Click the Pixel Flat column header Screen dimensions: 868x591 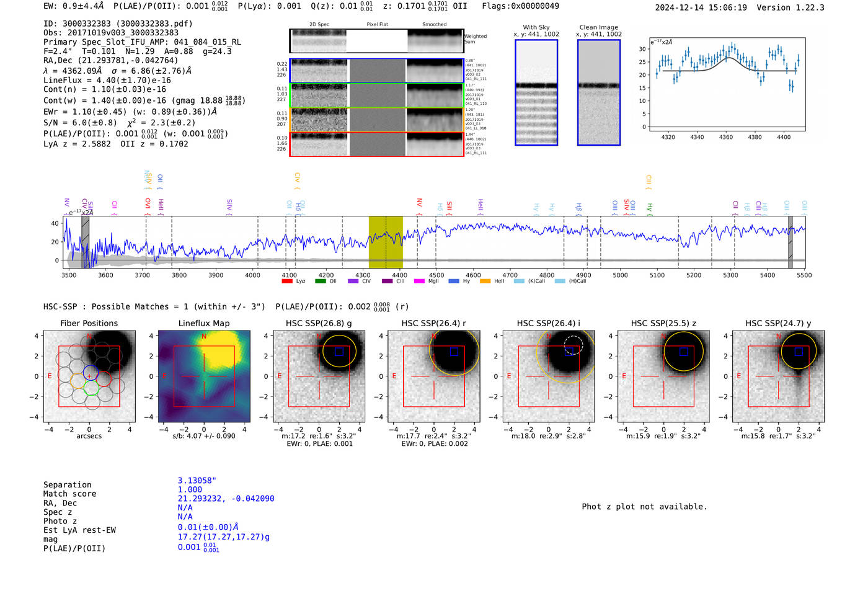click(377, 24)
